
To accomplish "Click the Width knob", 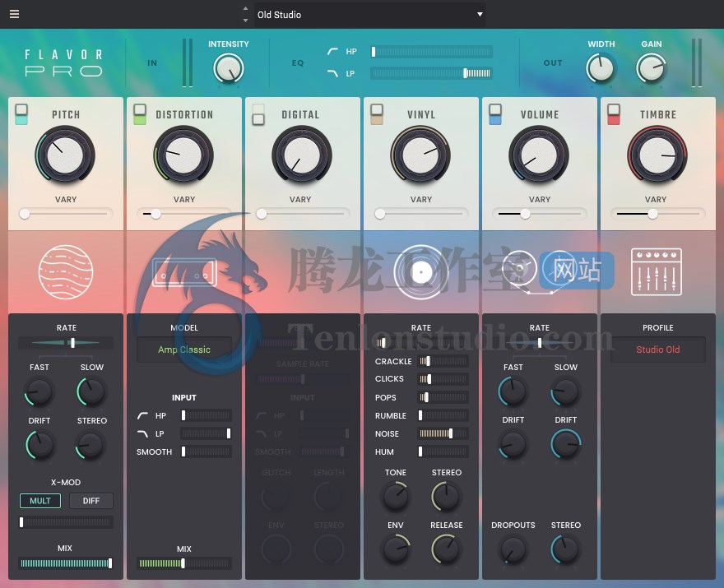I will [601, 68].
